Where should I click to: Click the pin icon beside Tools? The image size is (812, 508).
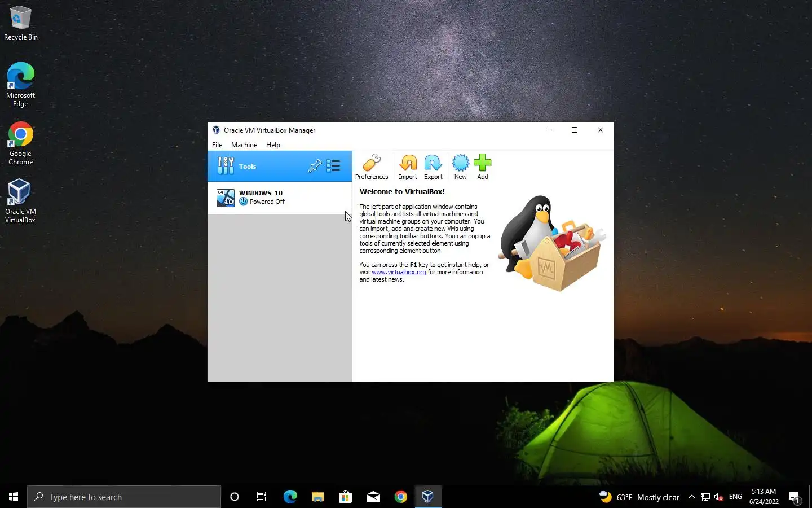pyautogui.click(x=315, y=166)
